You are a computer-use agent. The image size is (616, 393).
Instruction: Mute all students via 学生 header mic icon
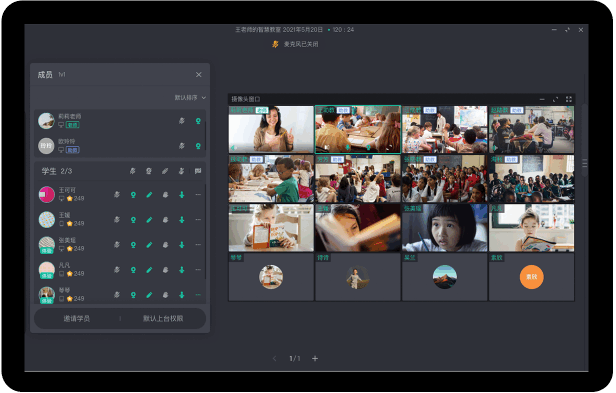133,171
